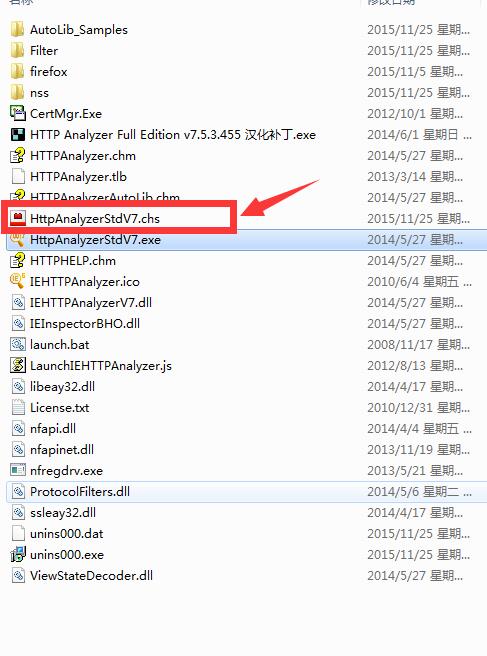The height and width of the screenshot is (656, 487).
Task: Select the HTTPAnalyzer.tlb file name
Action: [x=78, y=177]
